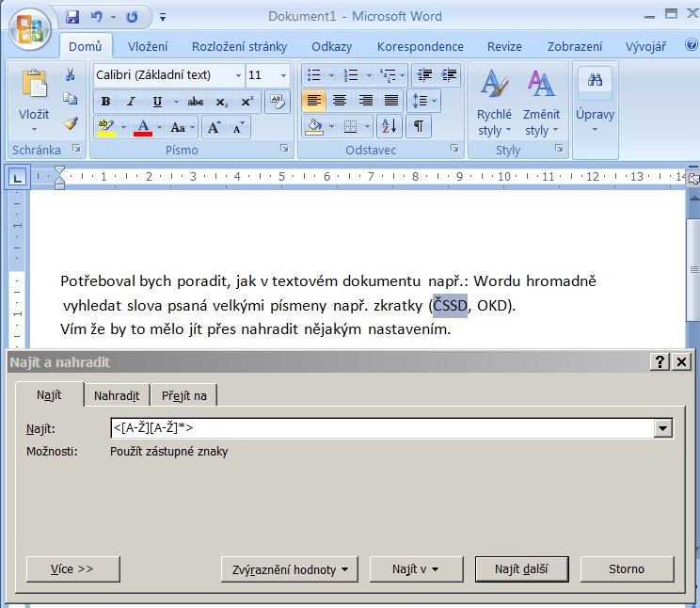
Task: Open the Úpravy editing group
Action: pos(595,103)
